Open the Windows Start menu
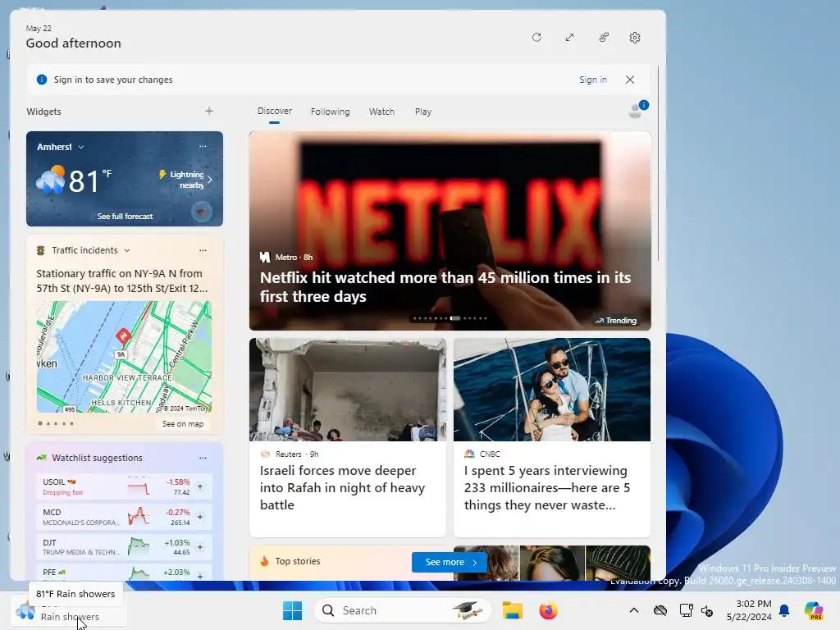 tap(293, 610)
